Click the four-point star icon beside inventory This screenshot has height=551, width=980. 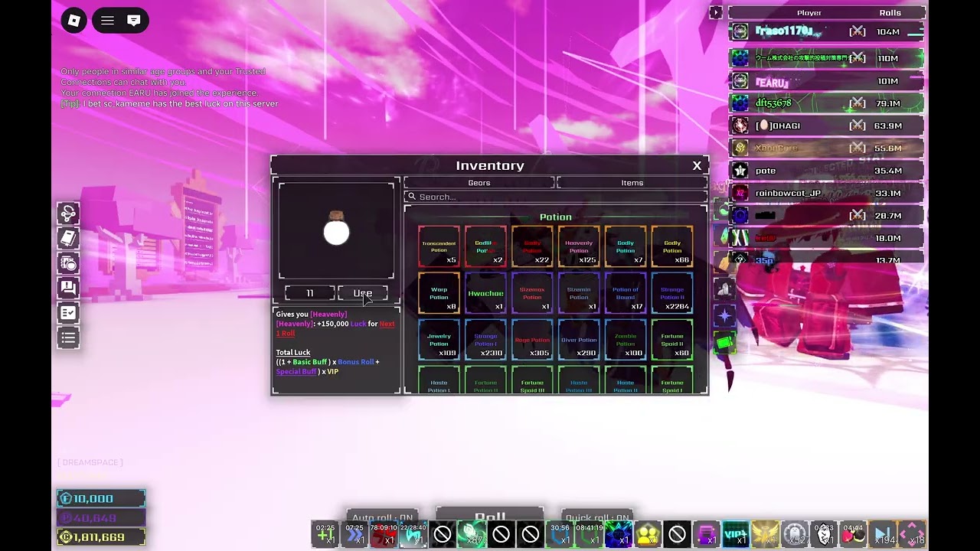(724, 315)
